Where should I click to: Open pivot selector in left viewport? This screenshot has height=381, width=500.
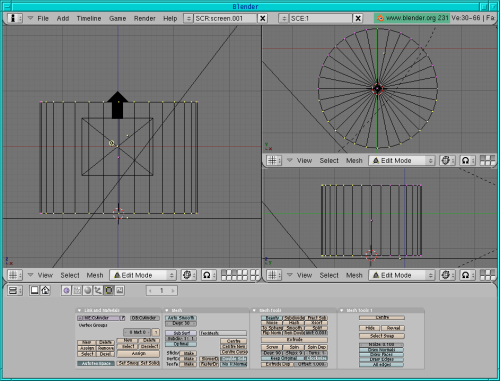point(208,275)
